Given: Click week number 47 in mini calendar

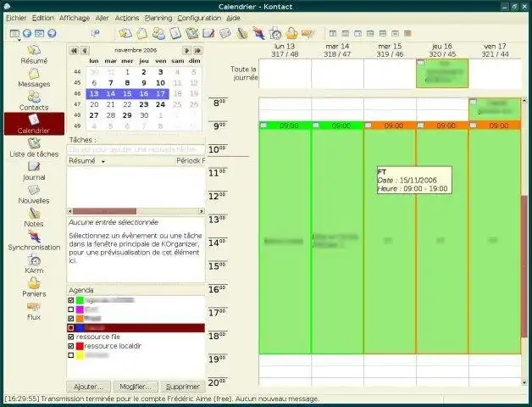Looking at the screenshot, I should pyautogui.click(x=77, y=104).
